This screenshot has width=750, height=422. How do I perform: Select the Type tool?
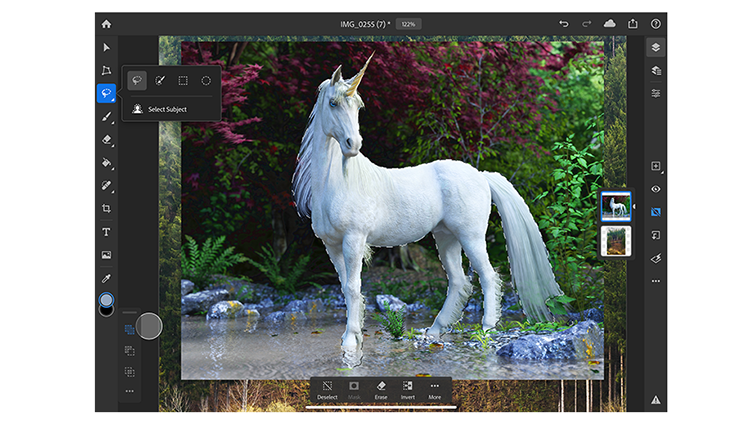(106, 231)
